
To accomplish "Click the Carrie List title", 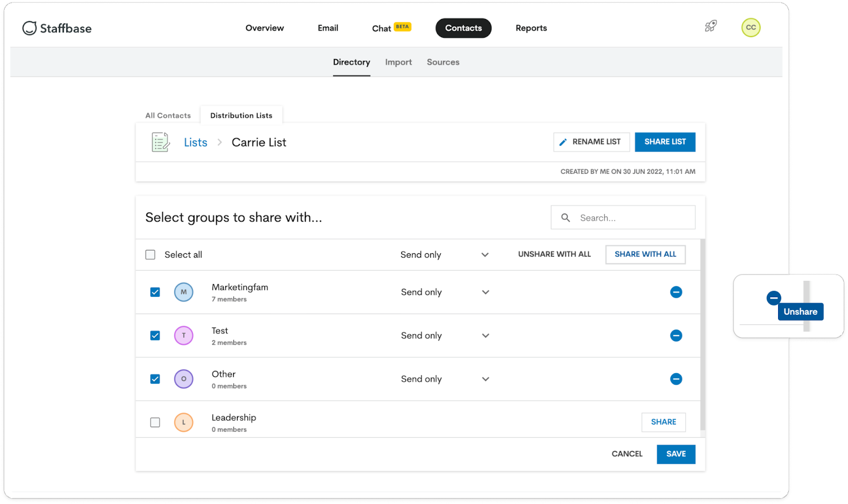I will coord(259,143).
